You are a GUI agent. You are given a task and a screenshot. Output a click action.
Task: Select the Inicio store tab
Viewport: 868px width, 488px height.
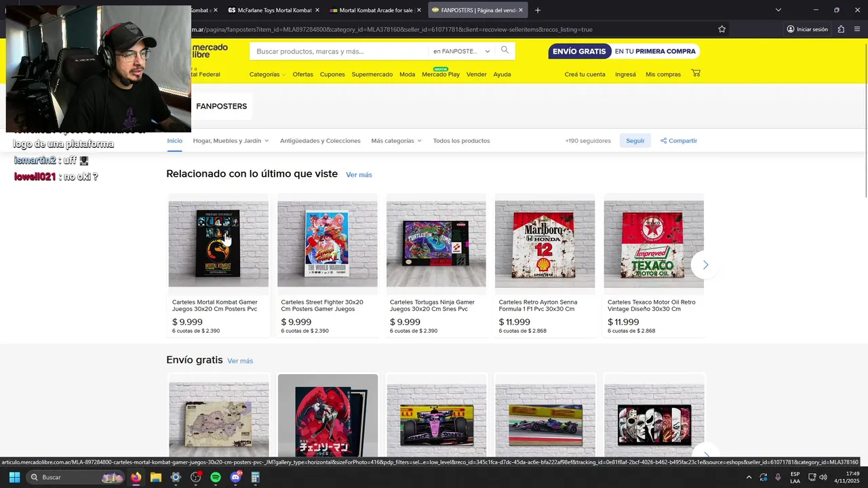click(x=175, y=140)
